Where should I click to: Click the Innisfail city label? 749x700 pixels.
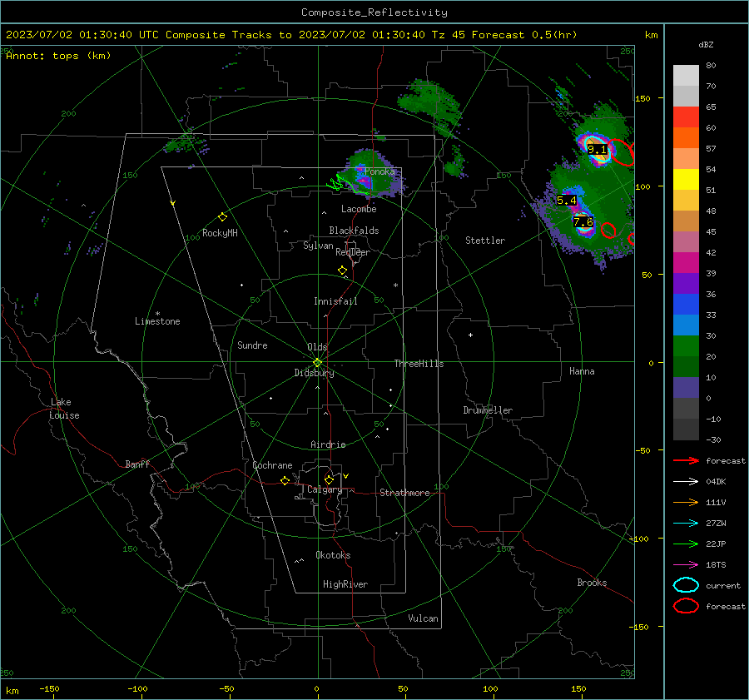coord(335,301)
